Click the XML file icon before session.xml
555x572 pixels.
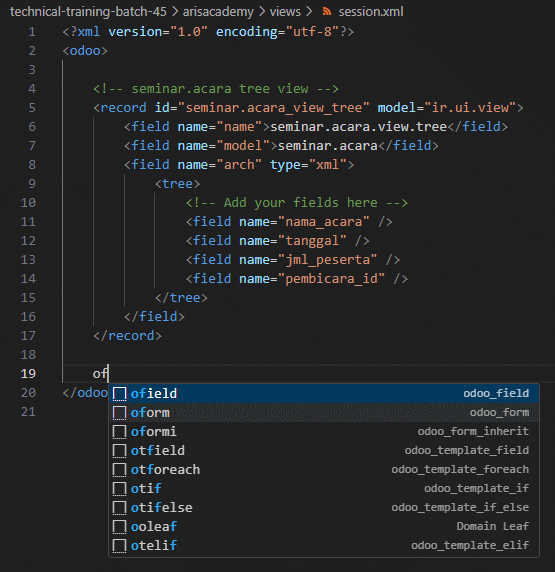point(327,12)
